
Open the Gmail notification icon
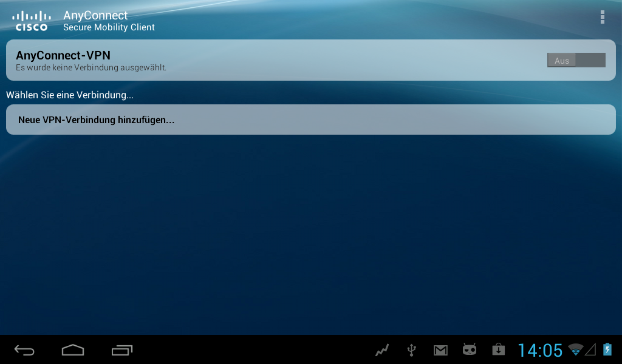click(440, 350)
